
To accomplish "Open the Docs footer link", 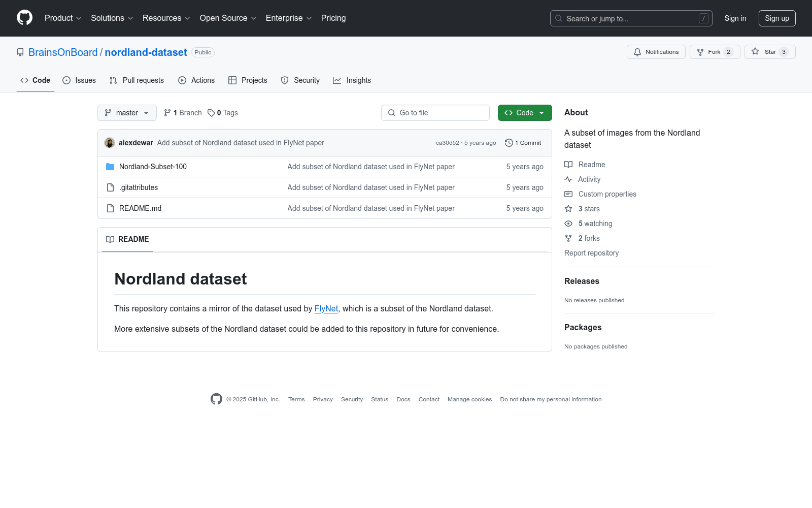I will click(403, 399).
